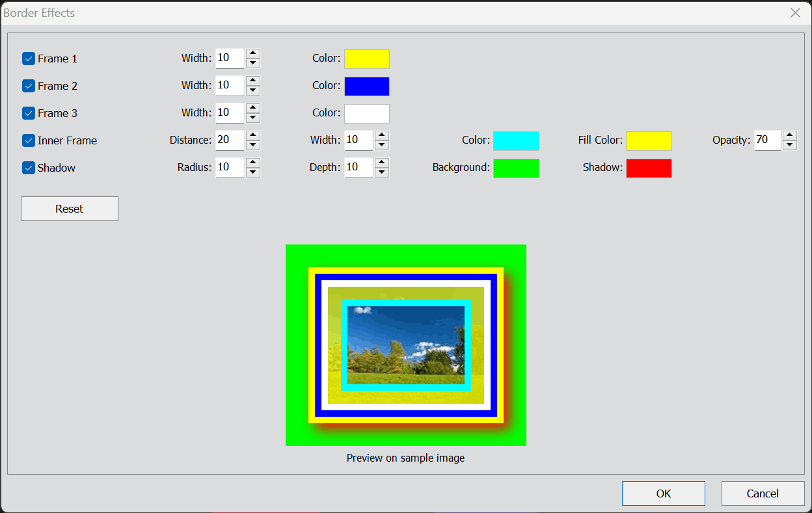Increase Frame 2 width with up arrow
Screen dimensions: 812x513
[x=253, y=81]
